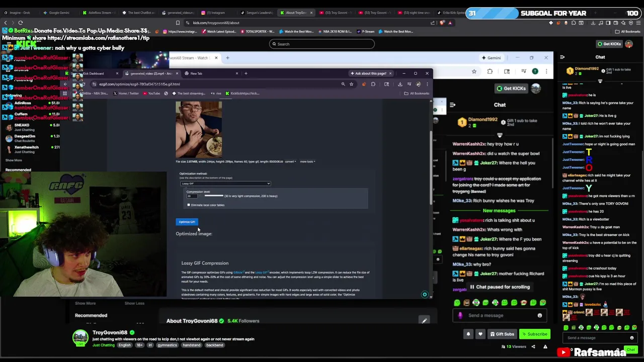Dismiss the Ask about this page chip

pos(390,73)
